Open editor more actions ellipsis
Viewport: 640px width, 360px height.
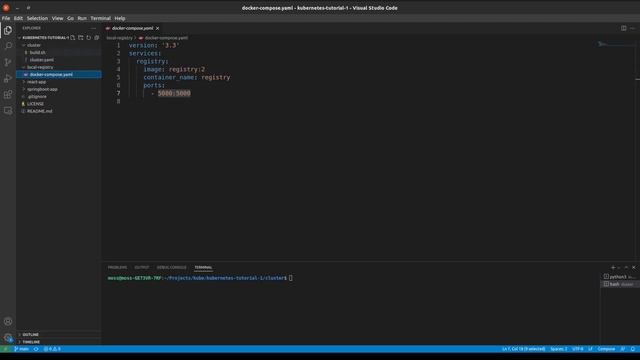[x=633, y=28]
